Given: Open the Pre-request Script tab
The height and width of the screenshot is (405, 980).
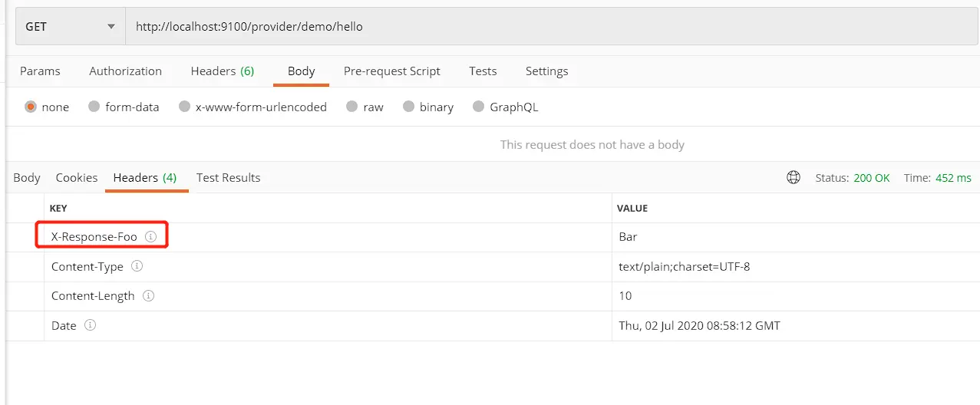Looking at the screenshot, I should (391, 71).
